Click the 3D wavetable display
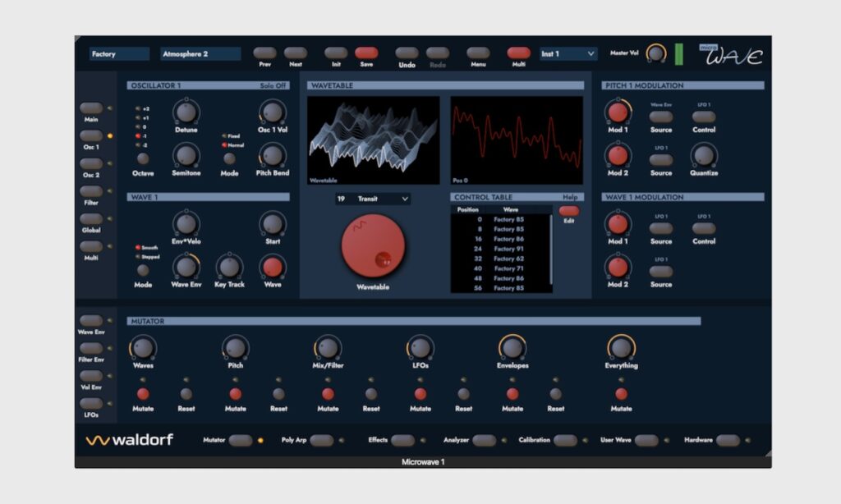Image resolution: width=841 pixels, height=504 pixels. click(x=374, y=140)
